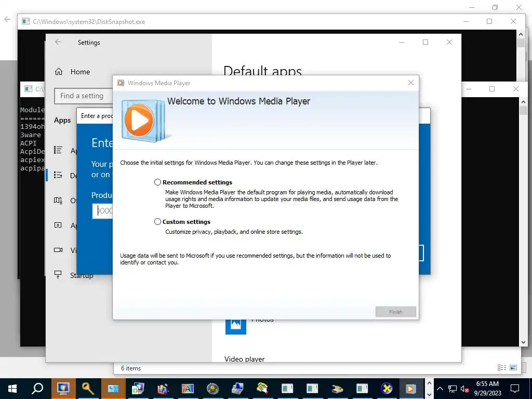
Task: Show hidden system tray icons chevron
Action: pos(440,389)
